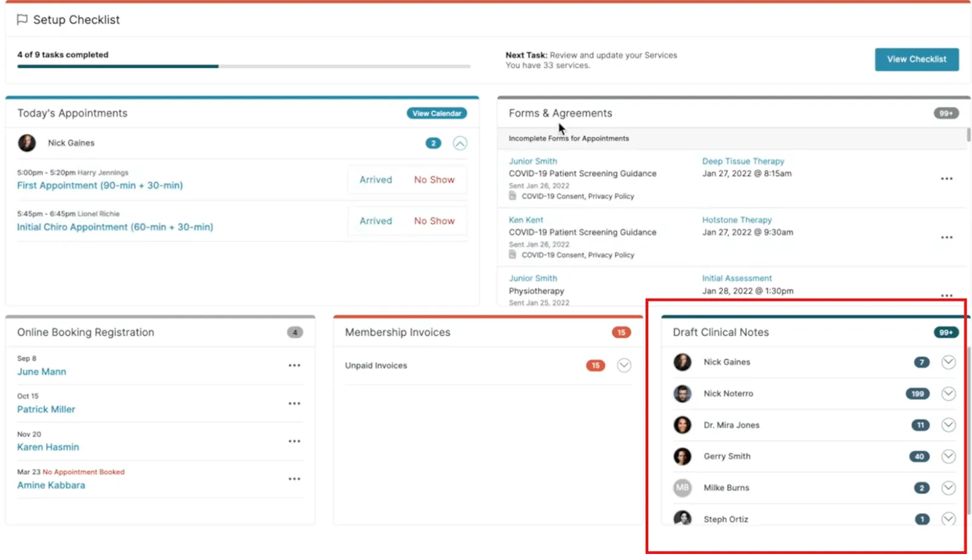Open Junior Smith Physiotherapy patient link
The width and height of the screenshot is (972, 560).
click(533, 278)
